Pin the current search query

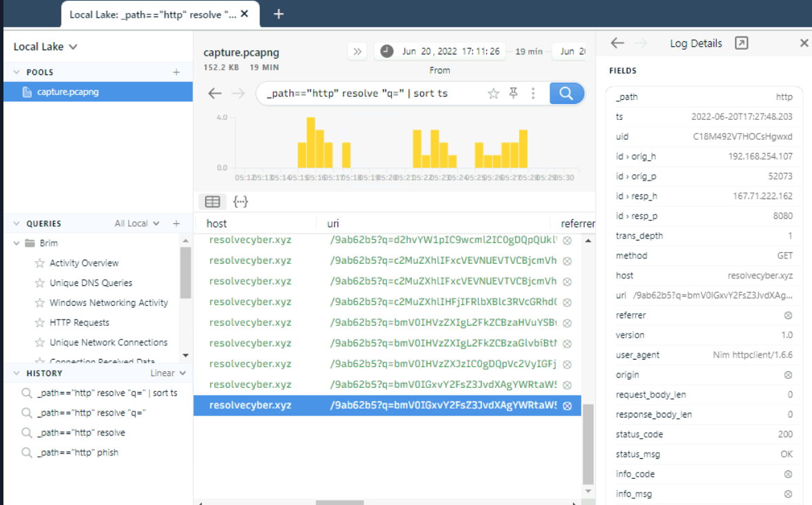tap(513, 94)
